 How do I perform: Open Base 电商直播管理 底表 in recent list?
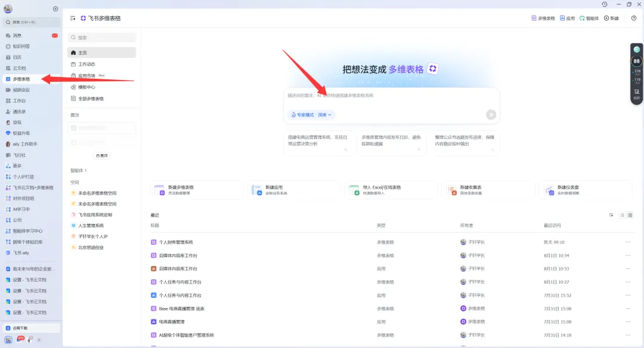pyautogui.click(x=181, y=309)
